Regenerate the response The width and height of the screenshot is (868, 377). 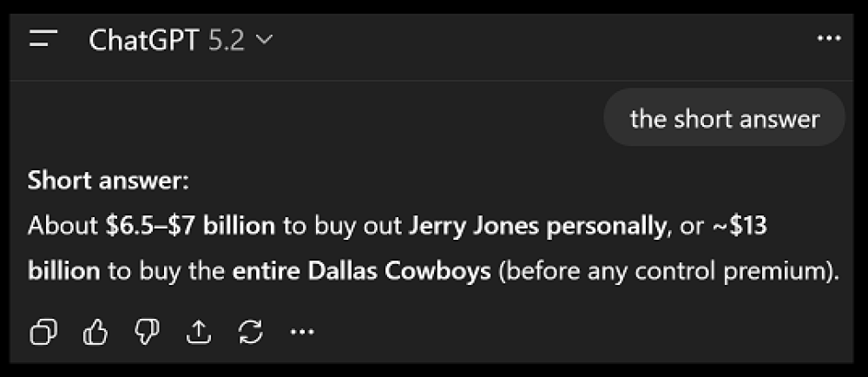click(x=250, y=331)
